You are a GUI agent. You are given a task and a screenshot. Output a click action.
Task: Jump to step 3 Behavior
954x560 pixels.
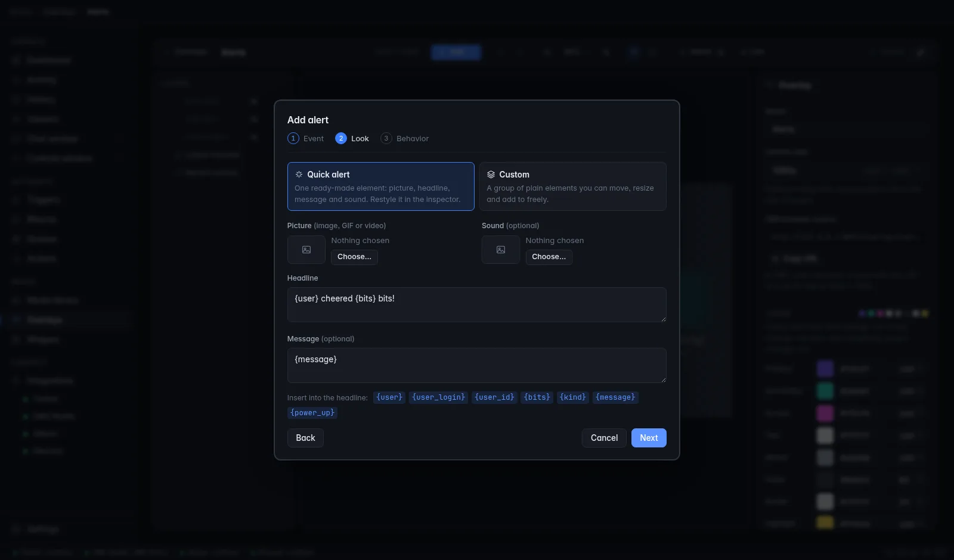click(405, 138)
